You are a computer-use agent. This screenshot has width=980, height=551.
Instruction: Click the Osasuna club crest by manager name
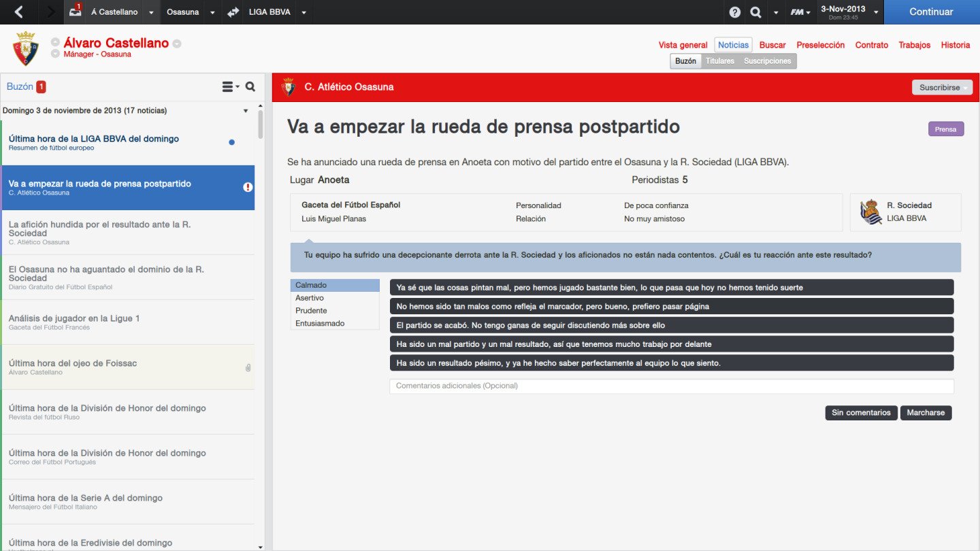coord(26,49)
